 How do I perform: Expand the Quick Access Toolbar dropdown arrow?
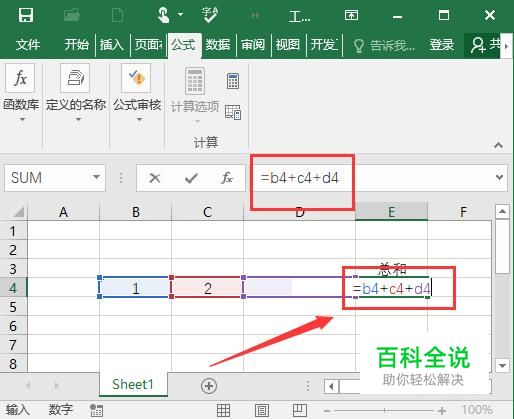181,15
